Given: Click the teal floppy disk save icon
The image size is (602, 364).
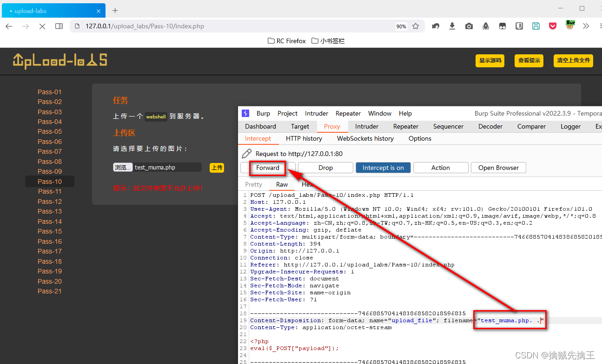Looking at the screenshot, I should click(x=536, y=26).
